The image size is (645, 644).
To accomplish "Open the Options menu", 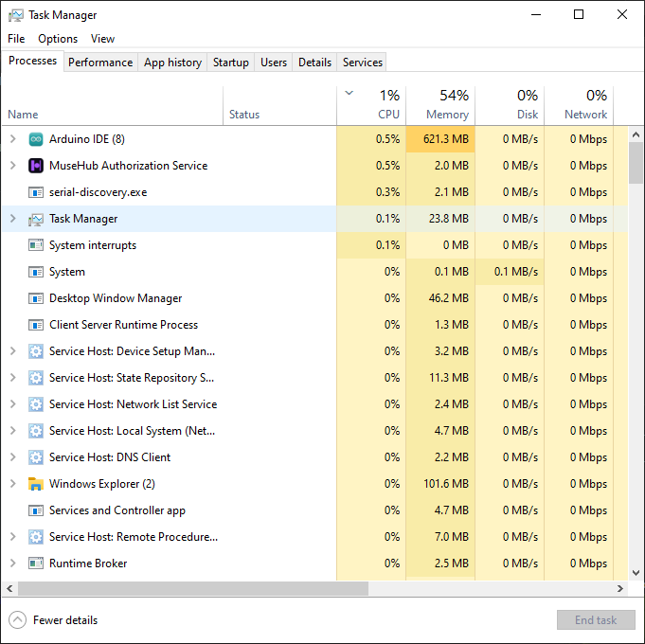I will (x=58, y=39).
